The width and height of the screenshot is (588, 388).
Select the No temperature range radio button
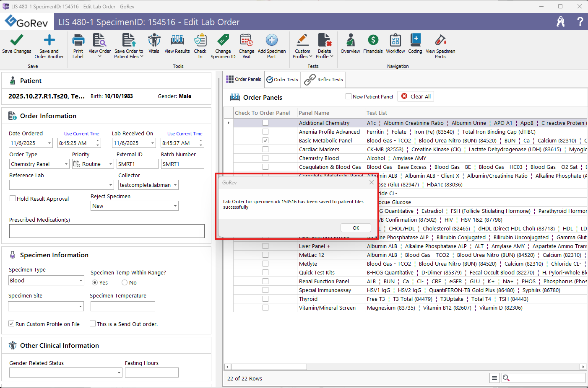pyautogui.click(x=125, y=283)
